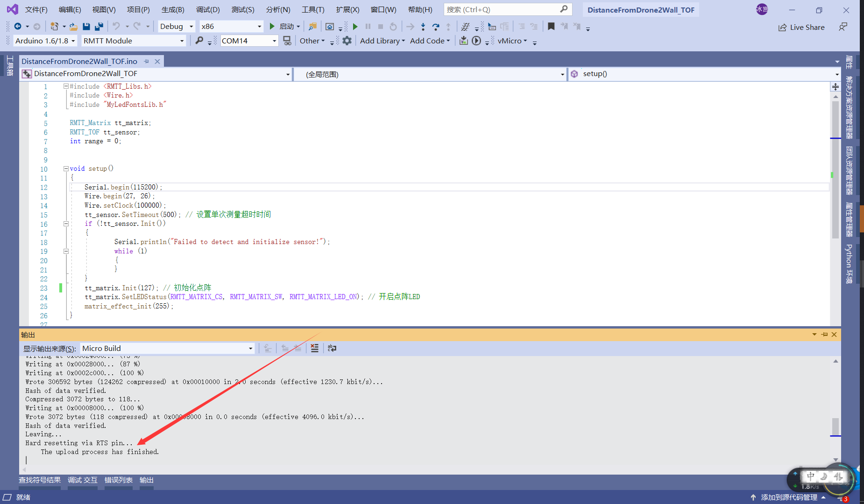Open the 工具箱 toolbox side tab
Image resolution: width=864 pixels, height=504 pixels.
pos(9,65)
